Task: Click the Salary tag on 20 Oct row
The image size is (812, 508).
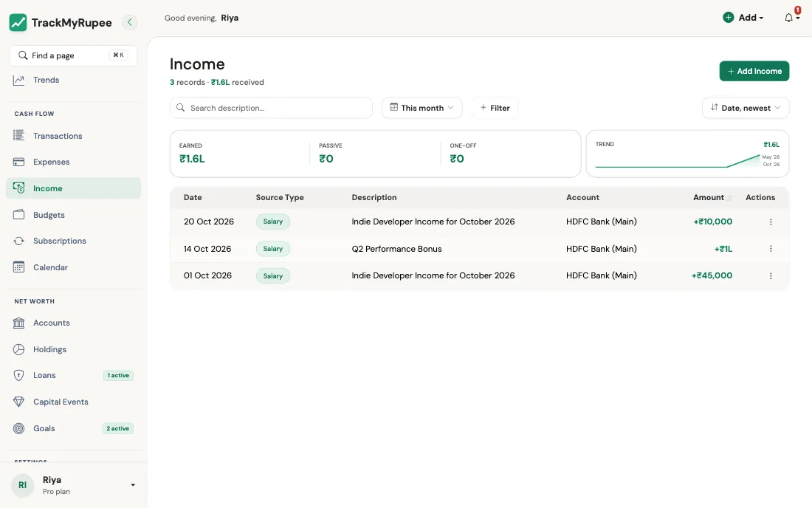Action: [x=273, y=222]
